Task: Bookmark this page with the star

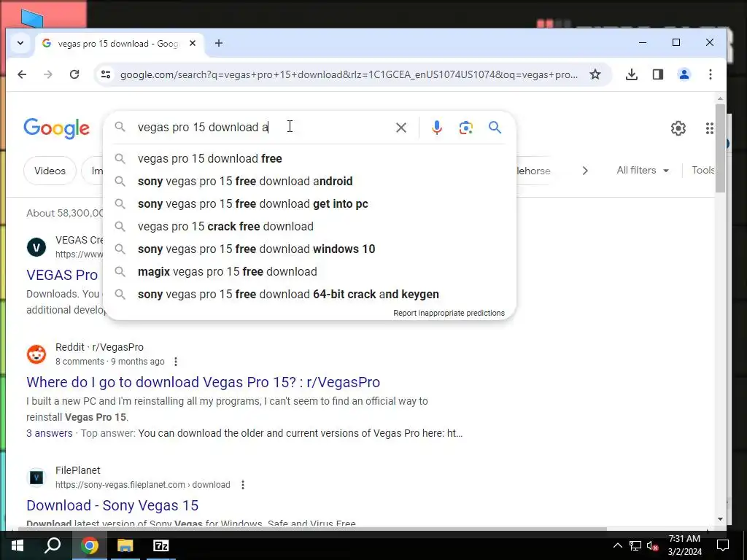Action: pyautogui.click(x=595, y=74)
